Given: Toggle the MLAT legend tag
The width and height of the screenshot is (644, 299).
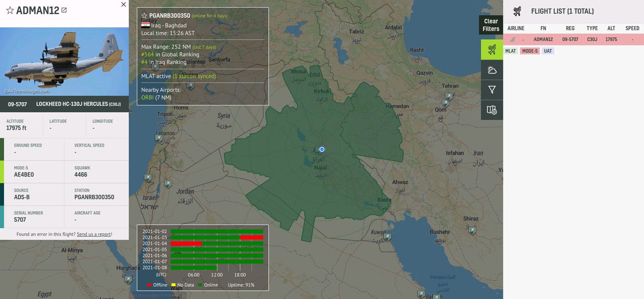Looking at the screenshot, I should [x=510, y=51].
